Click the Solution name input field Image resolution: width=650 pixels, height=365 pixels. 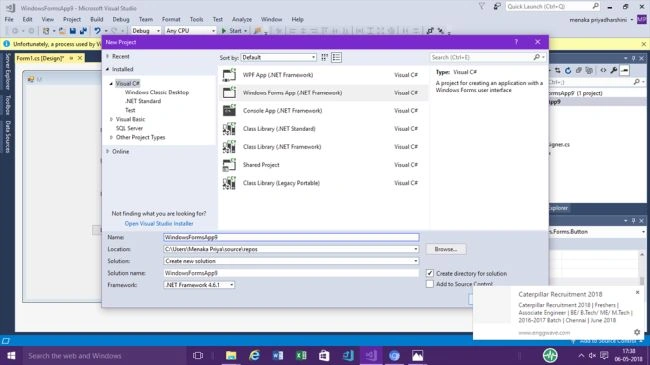291,273
